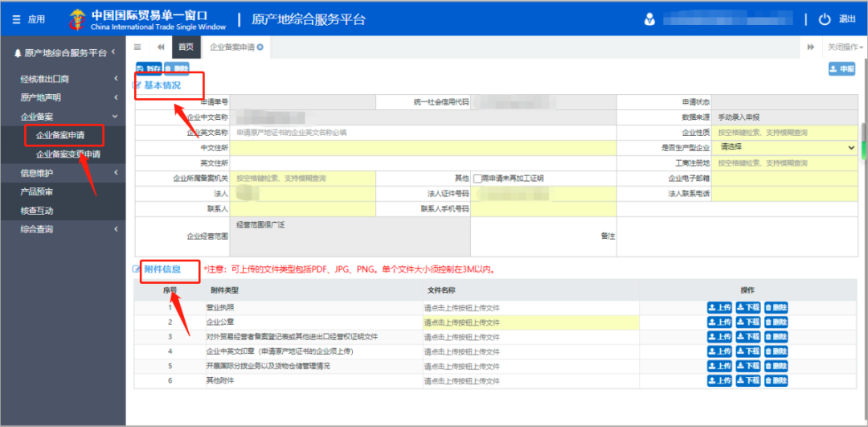
Task: Click 企业公章 file name field
Action: [x=531, y=322]
